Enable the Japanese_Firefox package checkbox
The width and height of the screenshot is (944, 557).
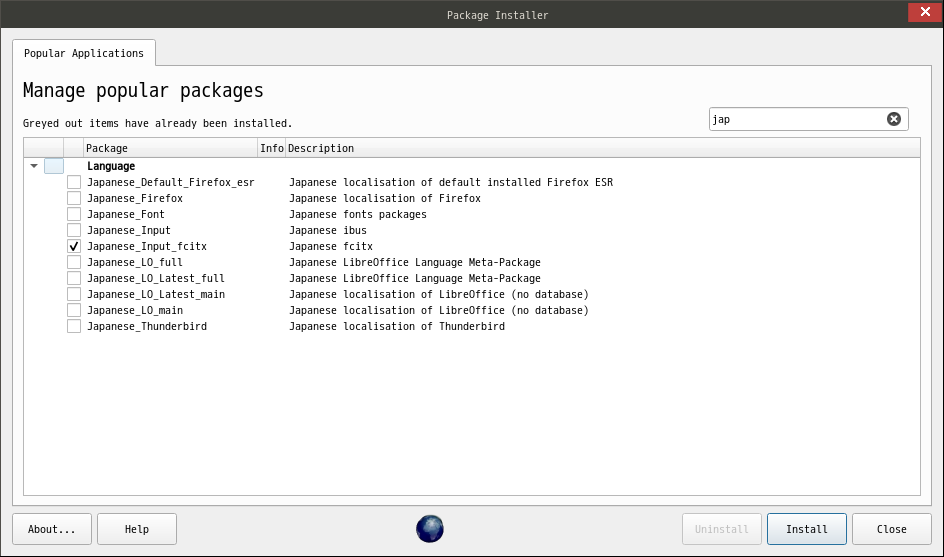[73, 198]
